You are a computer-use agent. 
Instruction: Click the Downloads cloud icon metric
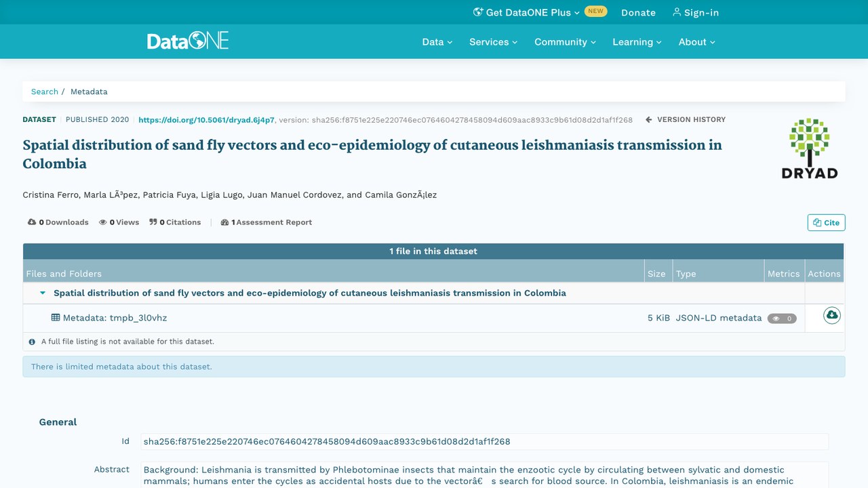32,222
